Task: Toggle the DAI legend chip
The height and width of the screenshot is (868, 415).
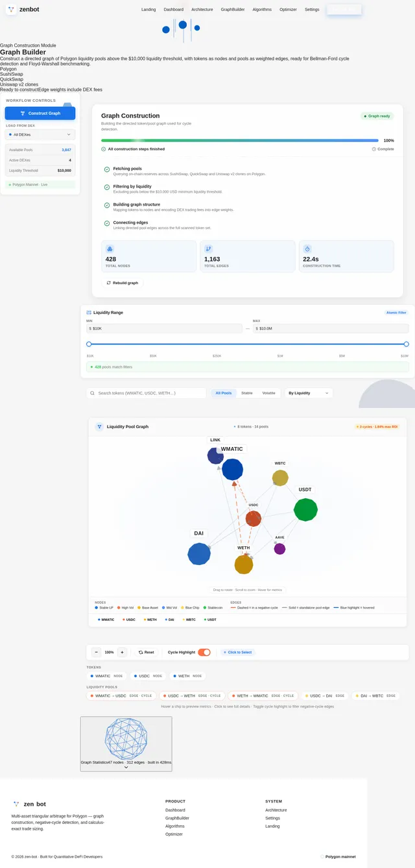Action: [x=169, y=620]
